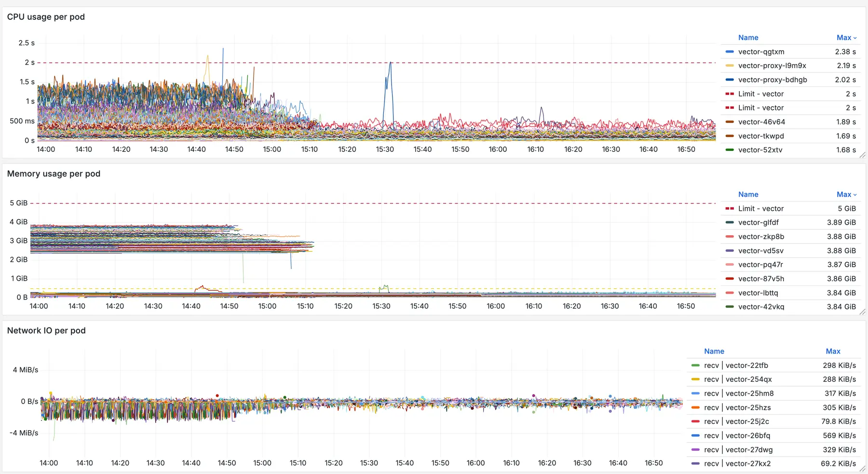The image size is (868, 474).
Task: Click the series icon beside recv | vector-27dwg
Action: click(695, 449)
